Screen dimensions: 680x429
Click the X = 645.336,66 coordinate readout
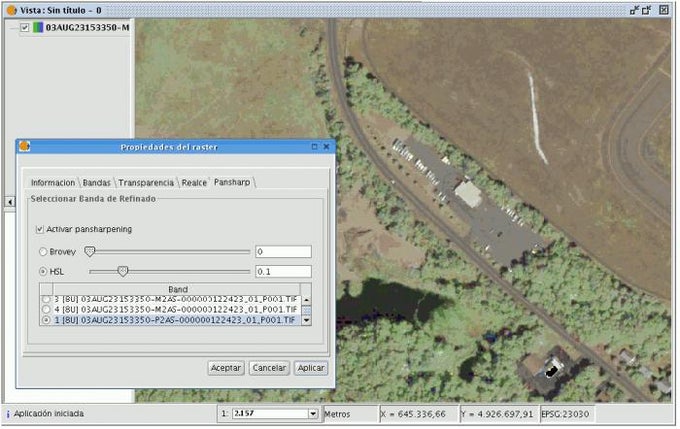tap(413, 415)
